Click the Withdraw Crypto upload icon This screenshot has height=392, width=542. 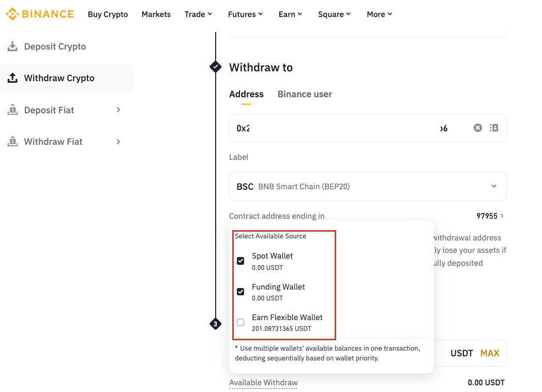[12, 78]
